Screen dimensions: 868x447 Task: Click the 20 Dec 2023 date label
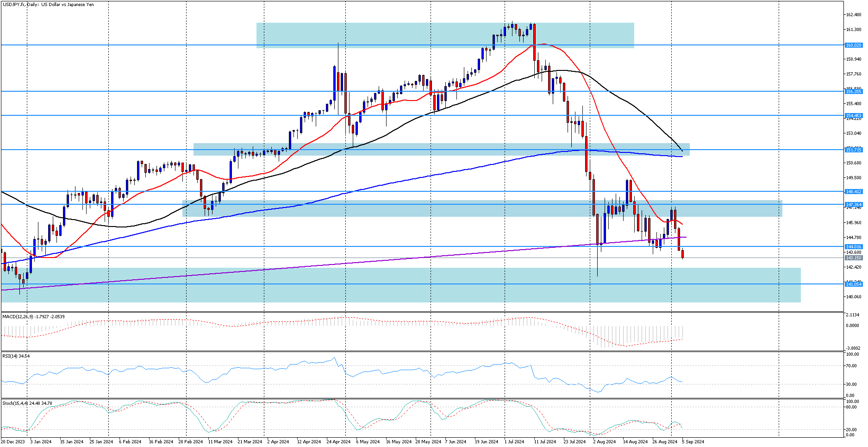click(x=13, y=442)
